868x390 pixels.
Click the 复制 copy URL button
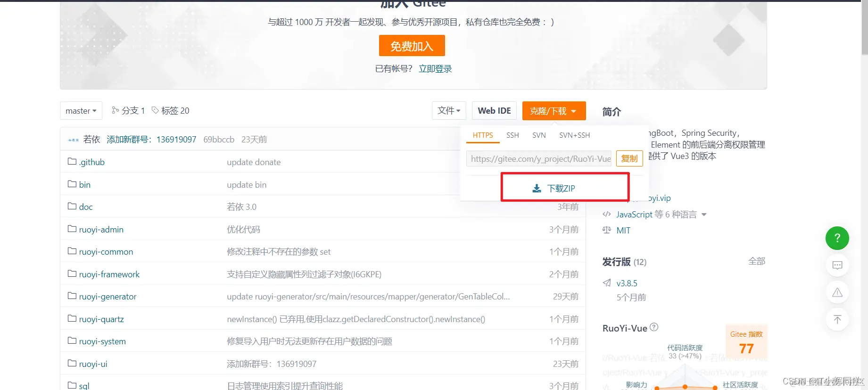pos(629,158)
